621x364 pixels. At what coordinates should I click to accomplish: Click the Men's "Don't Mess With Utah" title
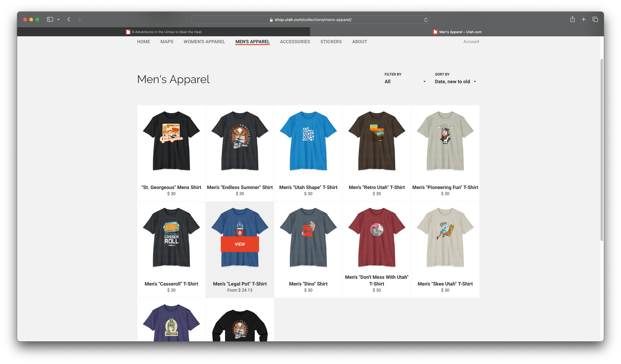click(x=376, y=280)
